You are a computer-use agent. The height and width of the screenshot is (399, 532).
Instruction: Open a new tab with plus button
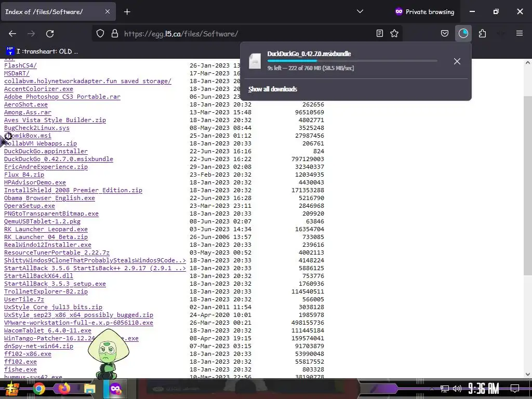(x=127, y=12)
